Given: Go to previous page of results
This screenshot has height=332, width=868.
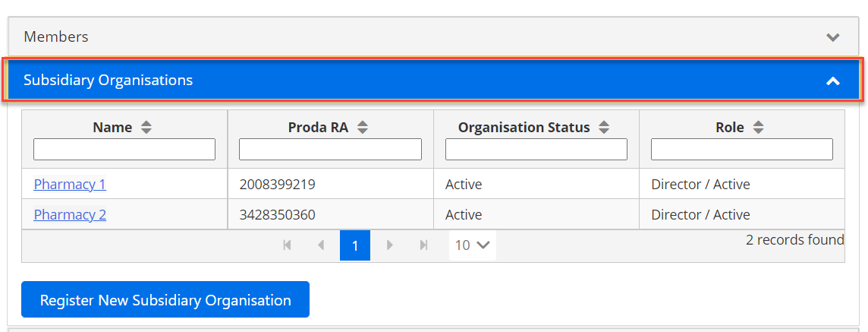Looking at the screenshot, I should click(x=321, y=245).
